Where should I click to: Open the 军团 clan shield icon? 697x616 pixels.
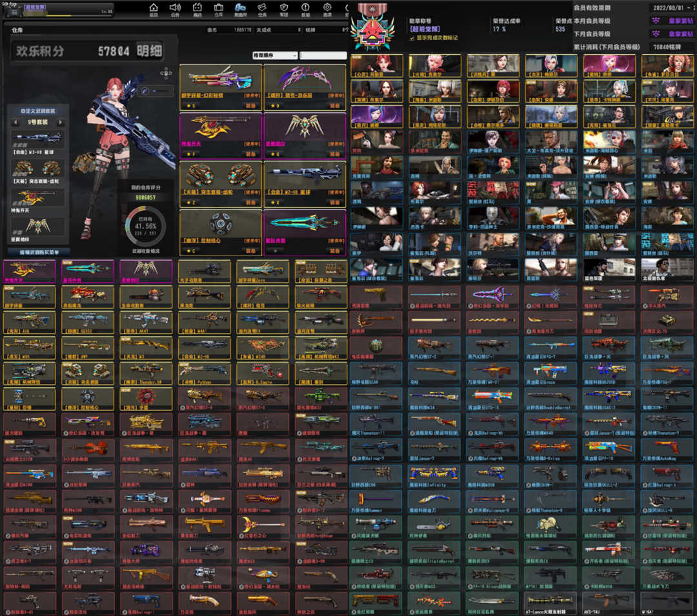tap(283, 8)
